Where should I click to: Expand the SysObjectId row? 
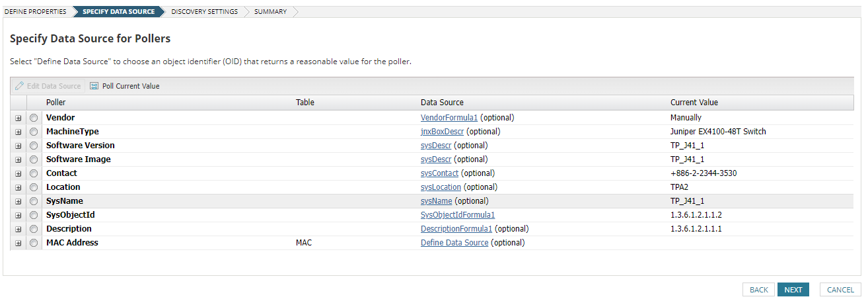tap(18, 215)
